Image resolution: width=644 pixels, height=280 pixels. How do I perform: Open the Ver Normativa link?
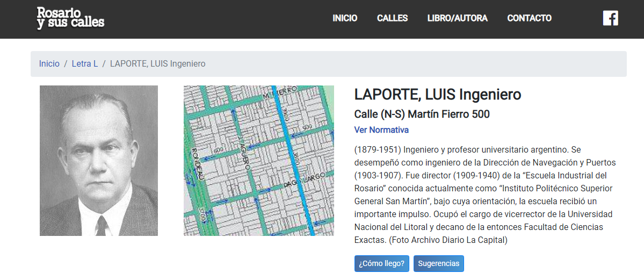pyautogui.click(x=381, y=130)
